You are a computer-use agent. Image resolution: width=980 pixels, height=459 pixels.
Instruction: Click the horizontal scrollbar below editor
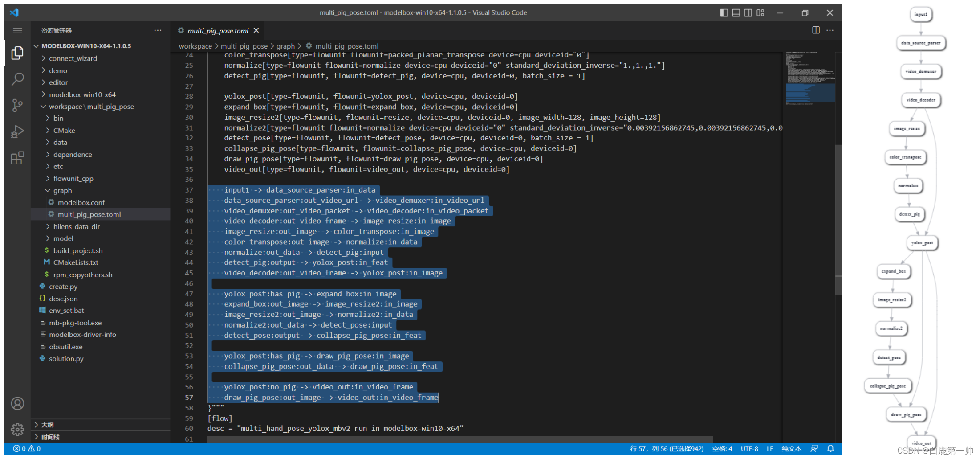point(460,439)
